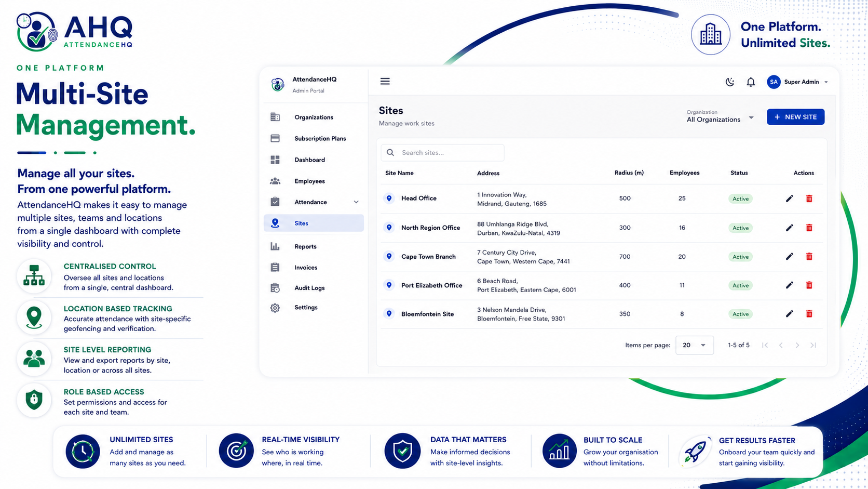Image resolution: width=868 pixels, height=489 pixels.
Task: Click the AttendanceHQ Admin Portal logo
Action: [x=278, y=84]
